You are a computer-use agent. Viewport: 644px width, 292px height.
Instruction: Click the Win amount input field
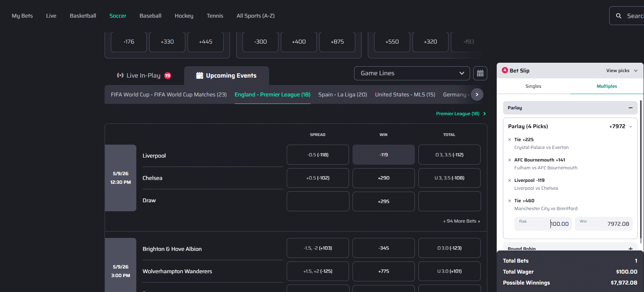[x=604, y=224]
